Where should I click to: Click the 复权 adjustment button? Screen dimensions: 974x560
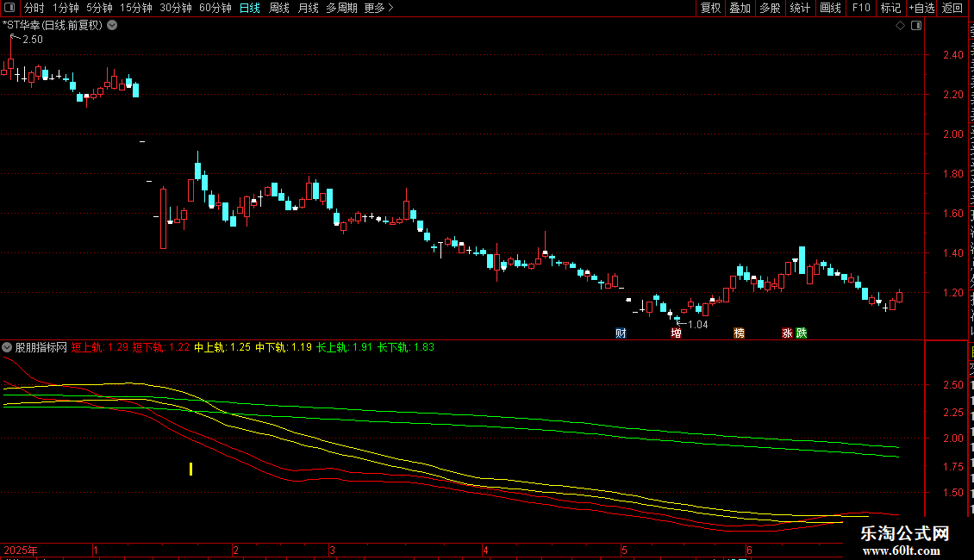click(x=710, y=8)
